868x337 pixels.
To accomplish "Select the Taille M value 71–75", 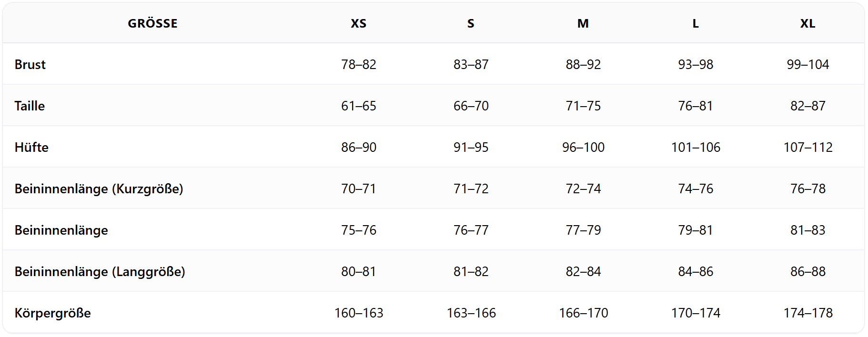I will point(583,106).
